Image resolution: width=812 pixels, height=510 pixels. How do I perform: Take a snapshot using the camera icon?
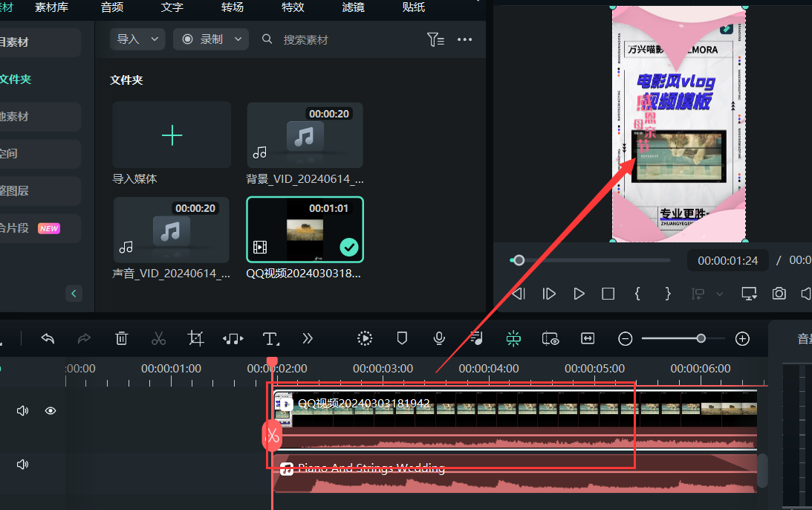[x=778, y=293]
